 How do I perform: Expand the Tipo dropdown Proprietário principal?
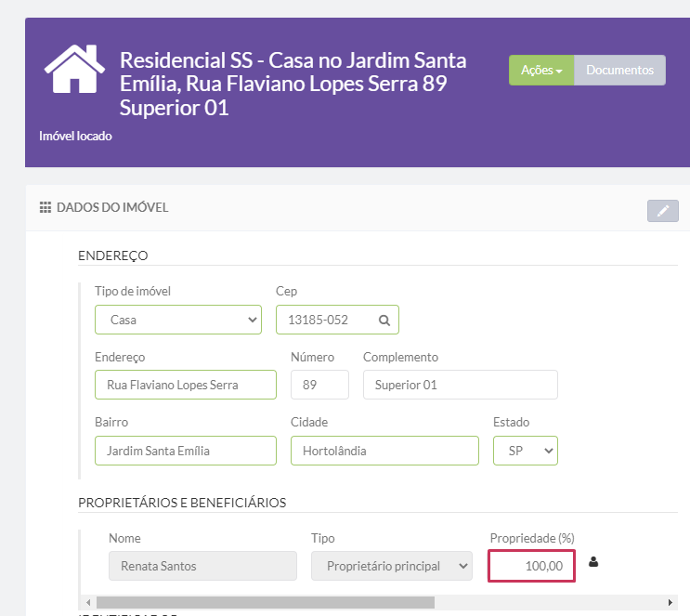(392, 566)
